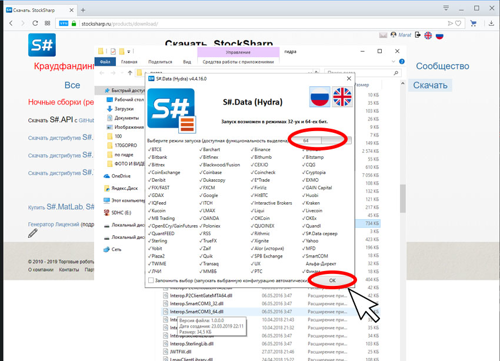Viewport: 500px width, 361px height.
Task: Expand the Explorer ribbon chevron
Action: 394,62
